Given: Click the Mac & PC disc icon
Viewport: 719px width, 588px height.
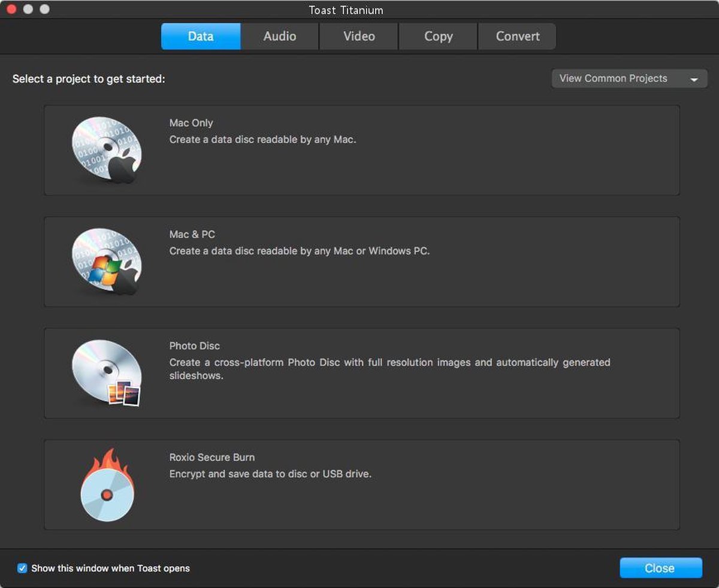Looking at the screenshot, I should (x=107, y=262).
